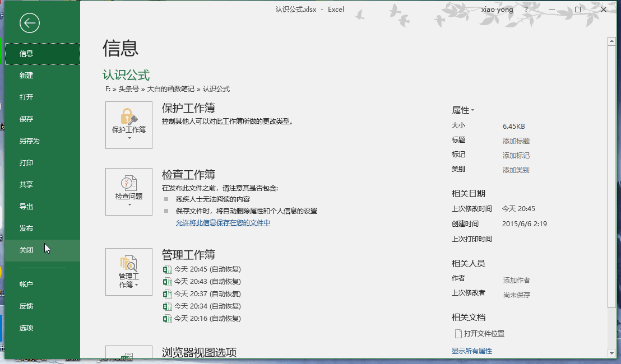The width and height of the screenshot is (621, 364).
Task: Open the 保护工作簿 protect workbook button
Action: coord(129,125)
